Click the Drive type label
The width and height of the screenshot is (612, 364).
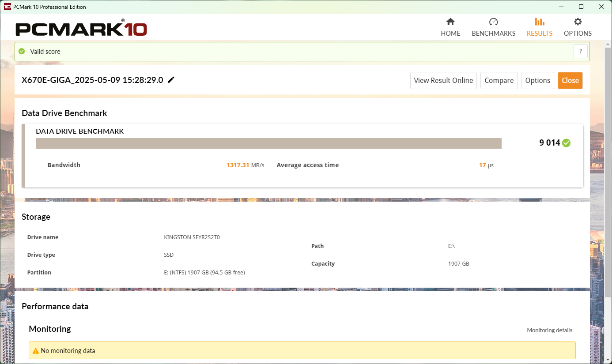(x=41, y=255)
